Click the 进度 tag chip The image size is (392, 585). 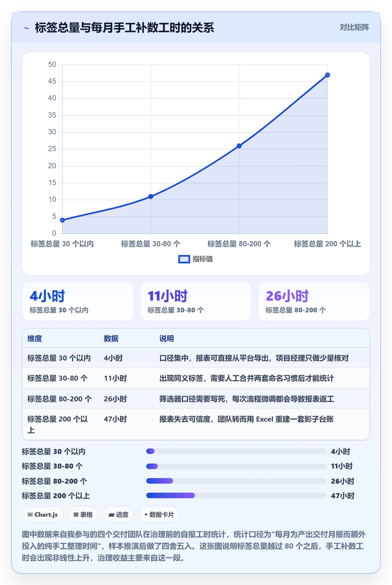pos(118,514)
